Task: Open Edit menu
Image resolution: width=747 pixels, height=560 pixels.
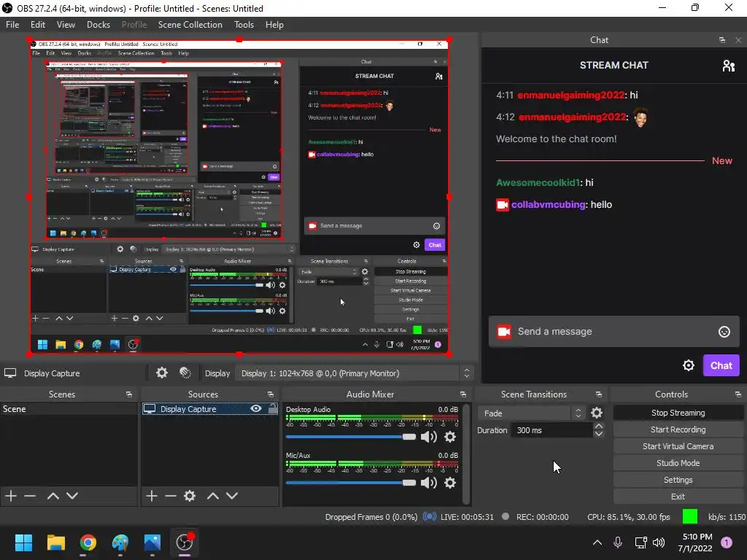Action: (x=38, y=25)
